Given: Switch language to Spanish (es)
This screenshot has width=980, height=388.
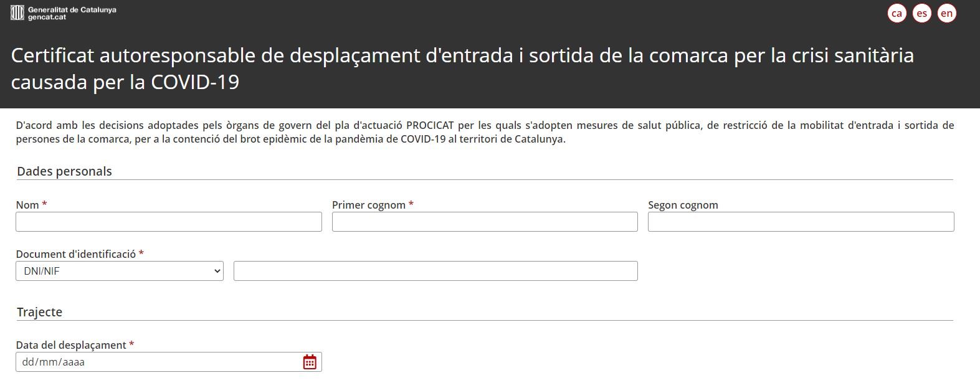Looking at the screenshot, I should pyautogui.click(x=921, y=13).
